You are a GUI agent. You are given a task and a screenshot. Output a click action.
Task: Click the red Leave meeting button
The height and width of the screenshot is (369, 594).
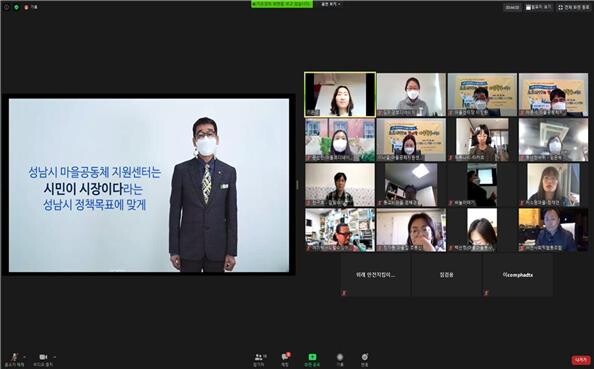(x=581, y=360)
